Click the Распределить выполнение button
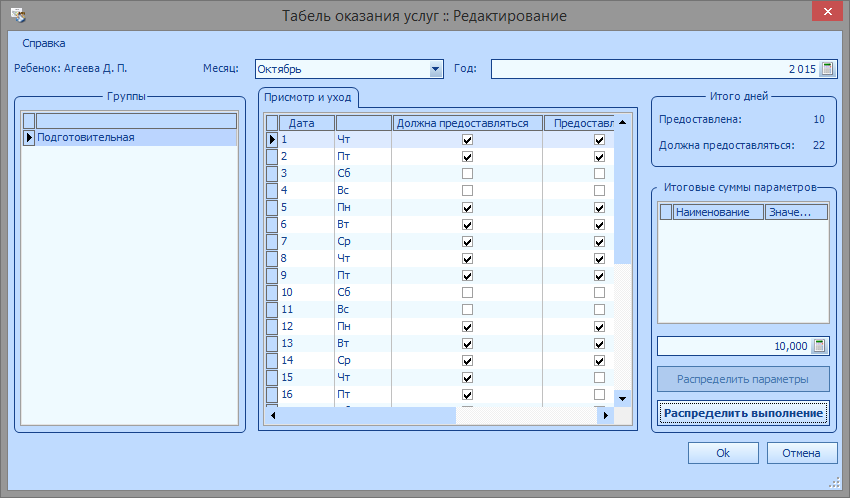Screen dimensions: 850x498 (x=743, y=413)
